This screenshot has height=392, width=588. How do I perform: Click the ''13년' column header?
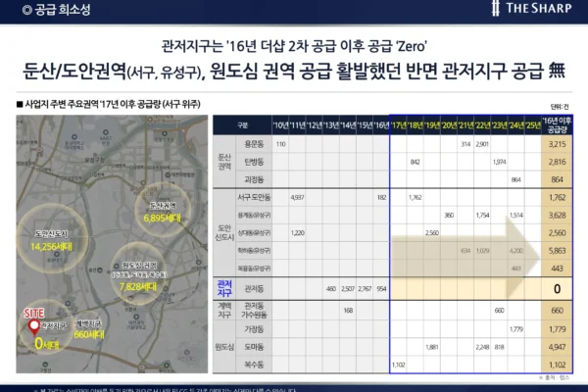click(x=331, y=125)
